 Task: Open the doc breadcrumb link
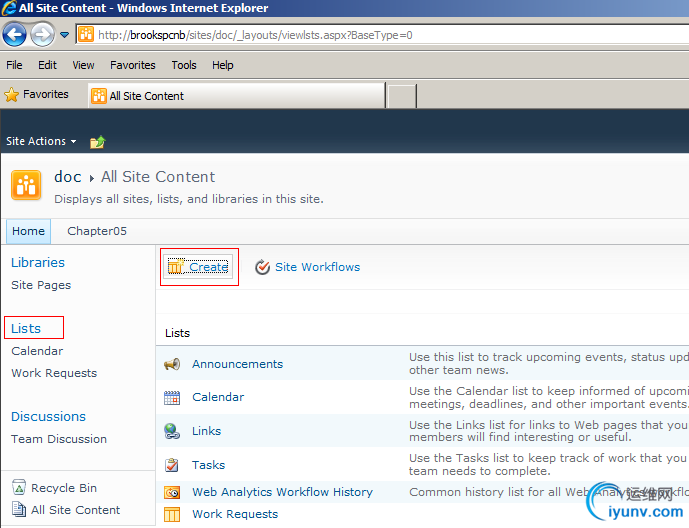pos(68,177)
